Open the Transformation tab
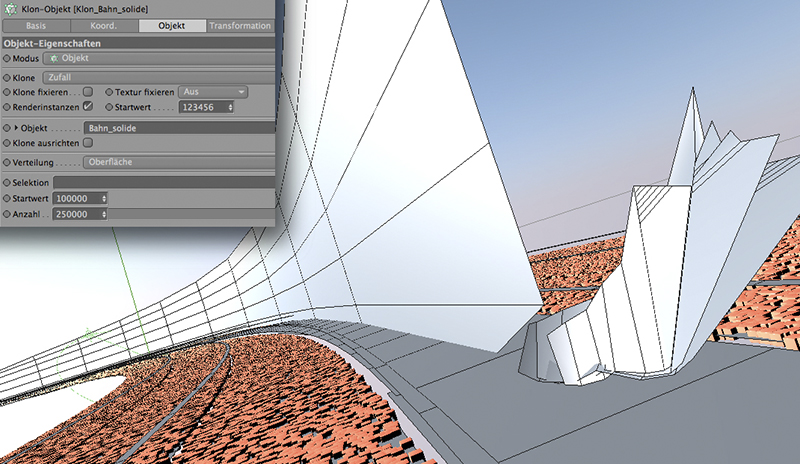Viewport: 800px width, 464px height. coord(240,26)
